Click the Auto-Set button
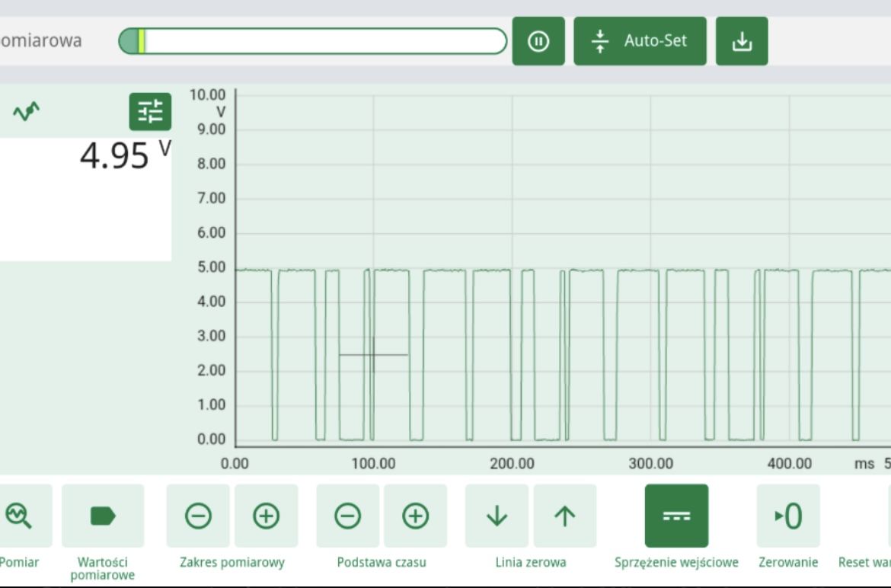The image size is (891, 588). (x=640, y=41)
